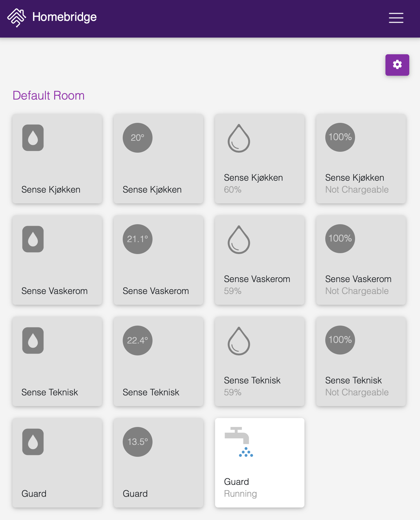Viewport: 420px width, 520px height.
Task: Click Sense Vaskerom Not Chargeable battery tile
Action: pyautogui.click(x=361, y=260)
